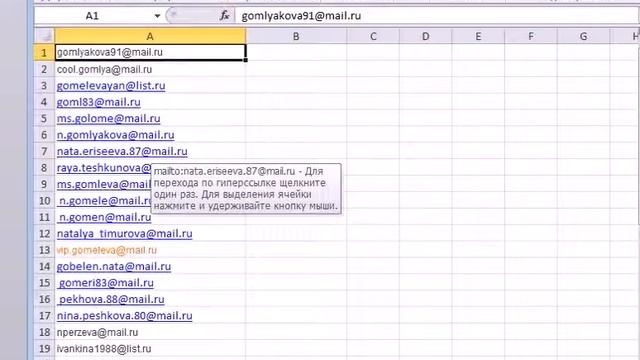Select row 5 header
Screen dimensions: 640x360
pyautogui.click(x=44, y=119)
